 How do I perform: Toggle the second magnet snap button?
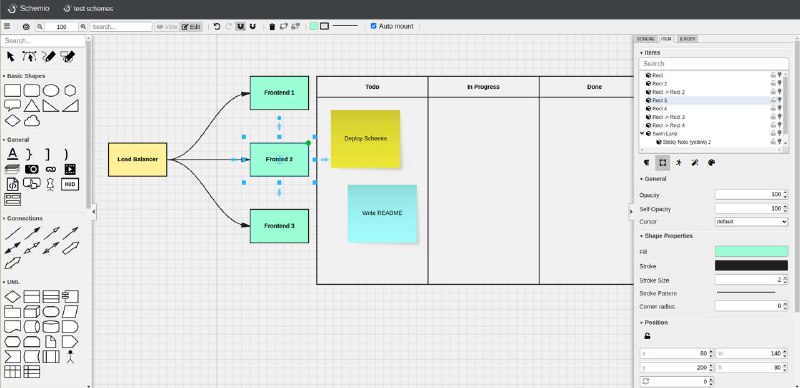click(x=253, y=27)
